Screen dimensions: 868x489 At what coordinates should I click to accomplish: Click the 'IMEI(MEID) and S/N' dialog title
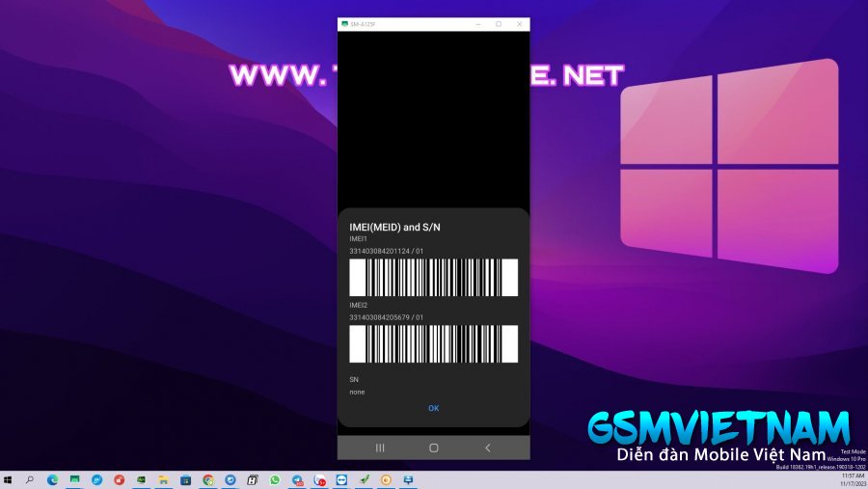click(x=394, y=227)
